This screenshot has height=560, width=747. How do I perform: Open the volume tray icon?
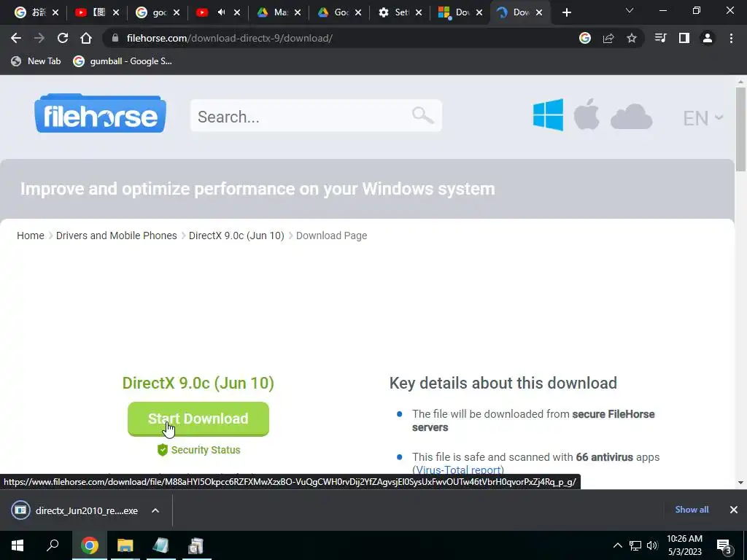(x=652, y=545)
